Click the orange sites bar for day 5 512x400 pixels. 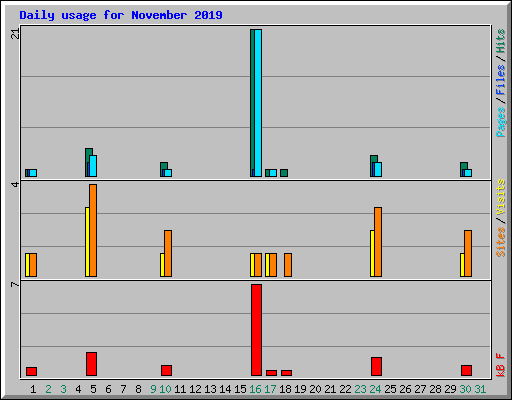(93, 230)
